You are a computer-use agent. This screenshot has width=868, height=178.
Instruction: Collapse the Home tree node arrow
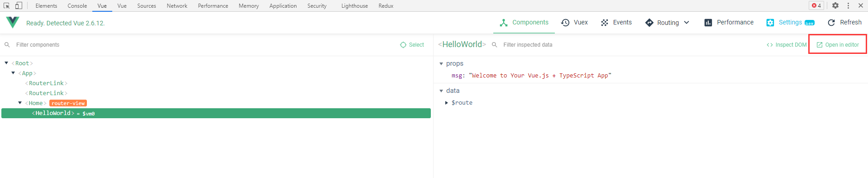[20, 103]
